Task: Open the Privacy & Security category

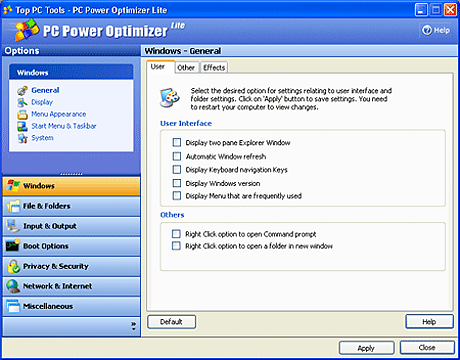Action: pyautogui.click(x=71, y=266)
